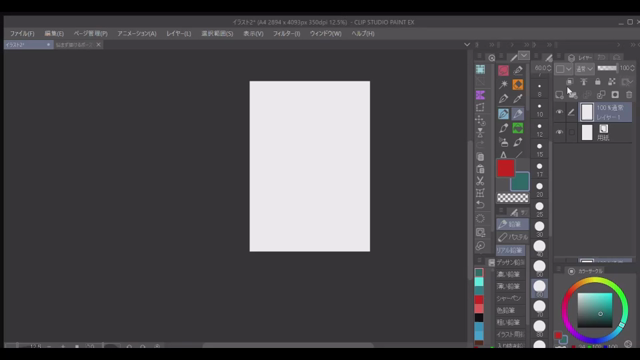Choose the リアル鉛筆 sub tool
Image resolution: width=640 pixels, height=360 pixels.
pos(510,250)
